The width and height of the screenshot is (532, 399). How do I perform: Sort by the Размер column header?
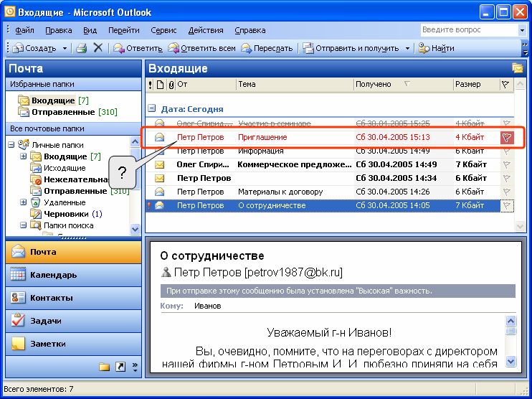tap(477, 85)
